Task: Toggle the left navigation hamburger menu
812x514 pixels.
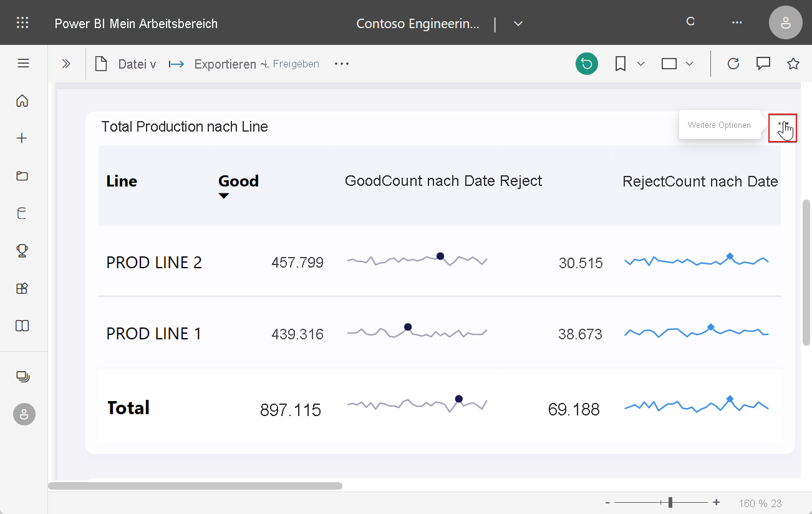Action: (x=24, y=64)
